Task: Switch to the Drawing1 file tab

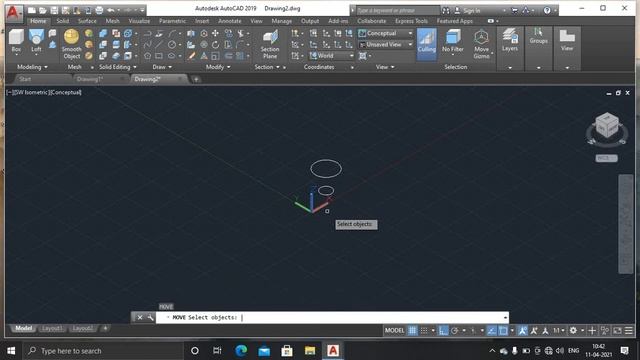Action: 90,79
